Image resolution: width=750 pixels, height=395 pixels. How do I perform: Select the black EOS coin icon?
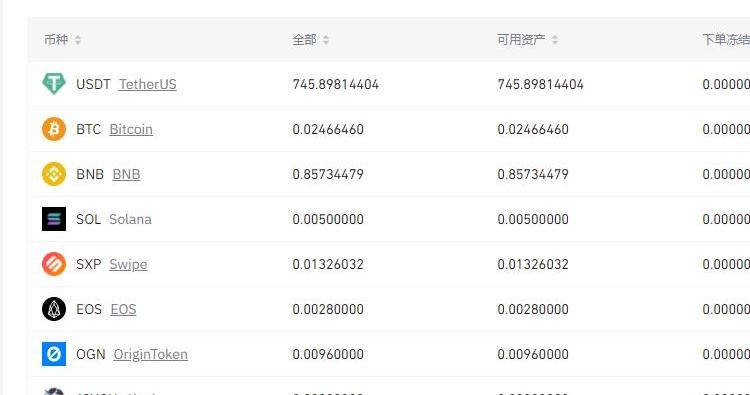point(54,309)
